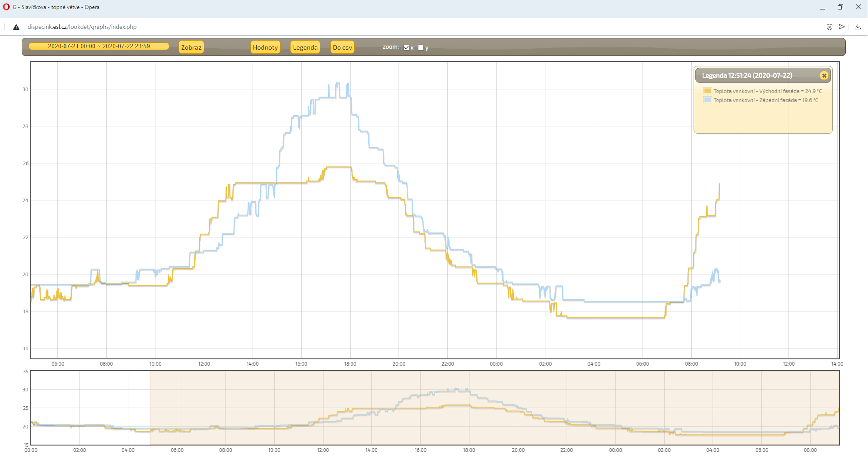
Task: Click the Opera logo icon in title bar
Action: point(6,7)
